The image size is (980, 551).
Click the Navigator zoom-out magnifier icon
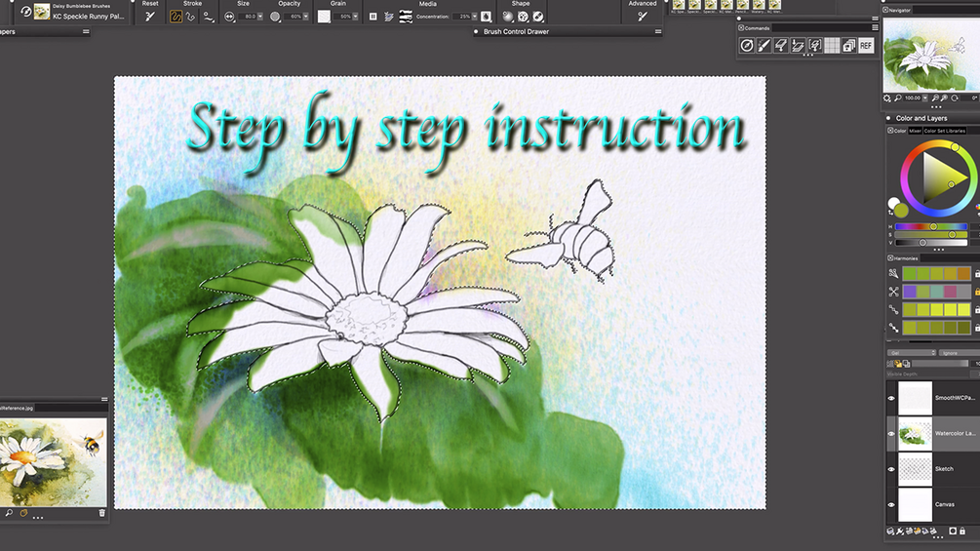tap(935, 98)
